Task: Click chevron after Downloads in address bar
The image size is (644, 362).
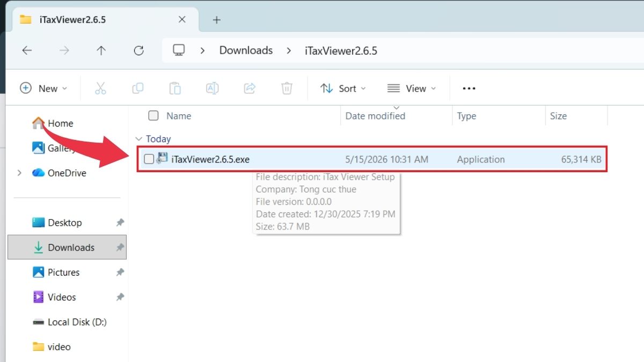Action: click(x=289, y=50)
